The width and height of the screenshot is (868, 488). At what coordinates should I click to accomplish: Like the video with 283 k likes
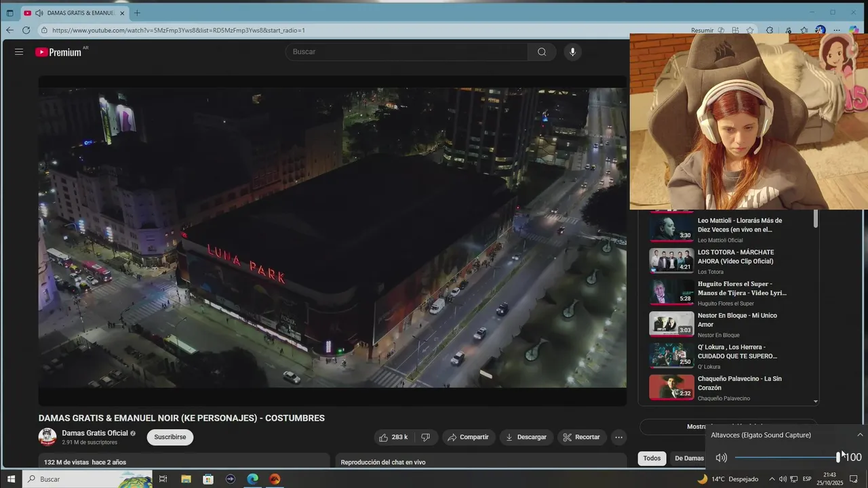coord(393,437)
